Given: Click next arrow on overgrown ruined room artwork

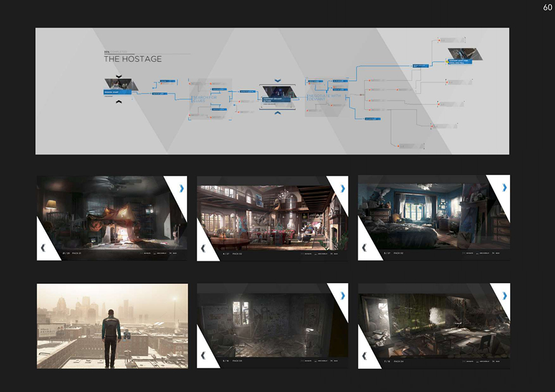Looking at the screenshot, I should [x=504, y=296].
